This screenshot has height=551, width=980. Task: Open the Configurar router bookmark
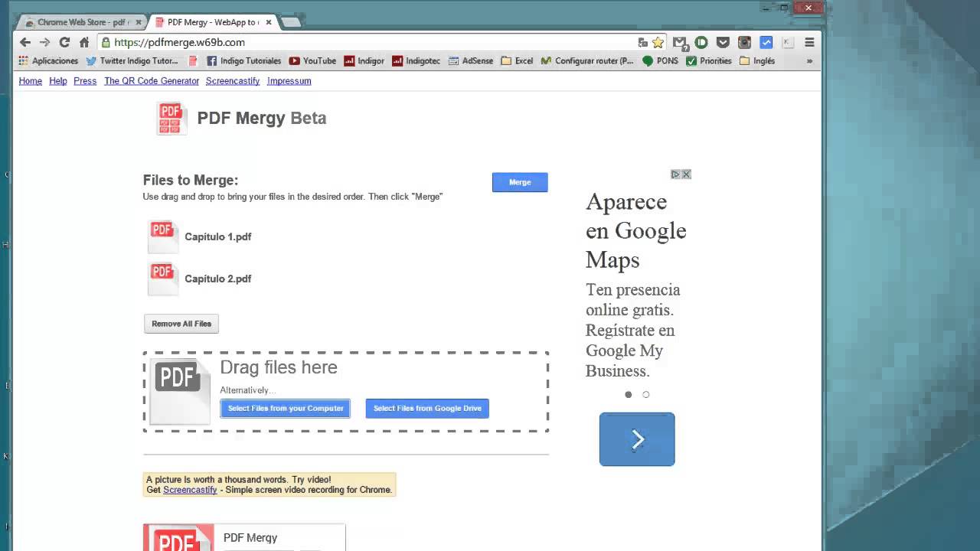point(588,61)
